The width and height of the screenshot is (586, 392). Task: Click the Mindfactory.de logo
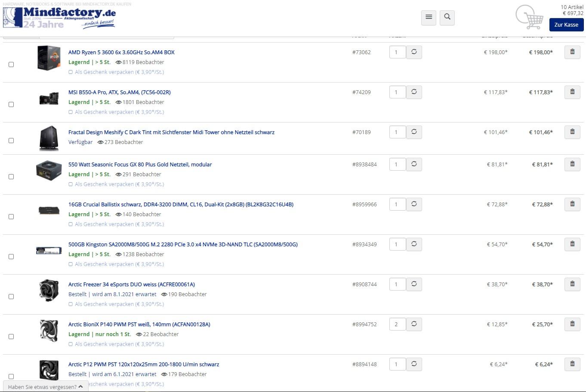59,18
